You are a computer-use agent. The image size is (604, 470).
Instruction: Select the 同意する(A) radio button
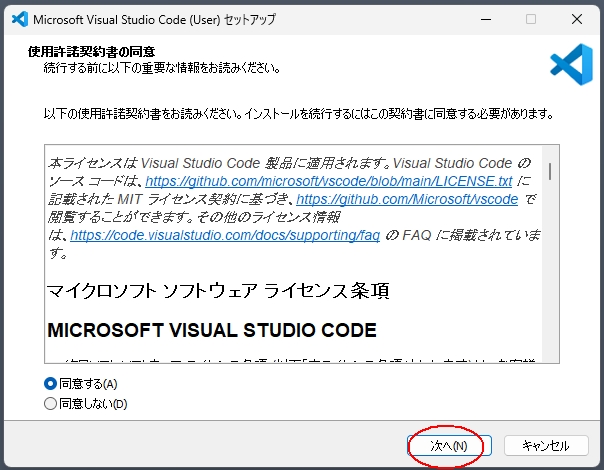click(51, 384)
